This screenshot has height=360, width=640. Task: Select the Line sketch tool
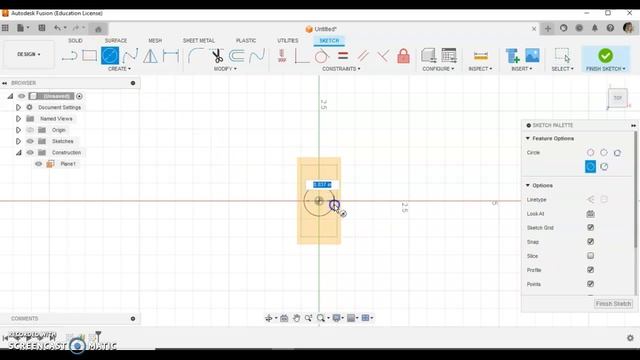coord(69,56)
